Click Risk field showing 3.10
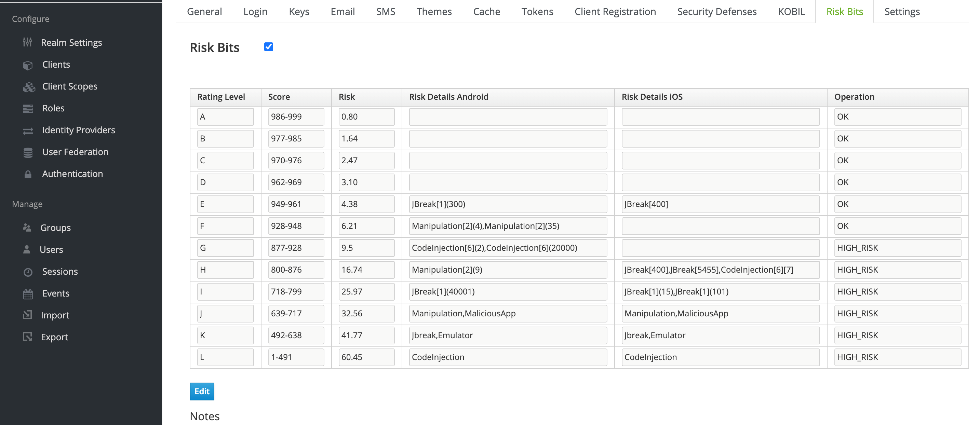 tap(366, 182)
